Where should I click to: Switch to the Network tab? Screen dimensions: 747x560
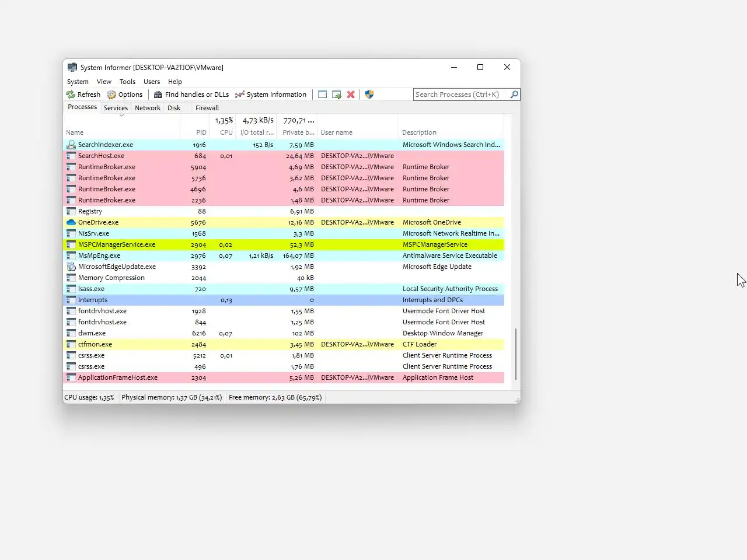[148, 108]
